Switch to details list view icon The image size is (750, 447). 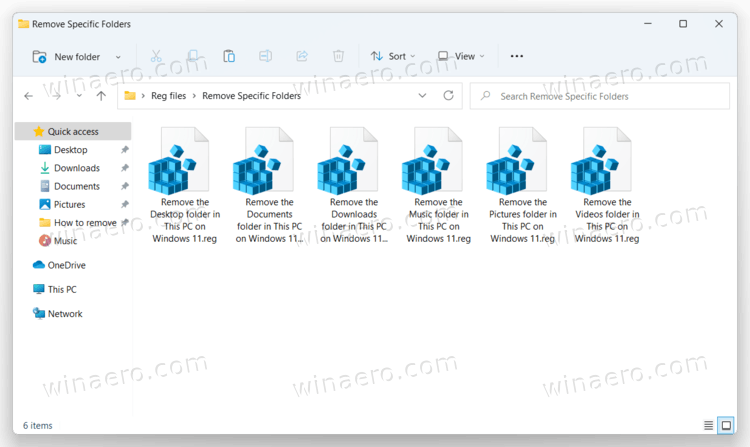pyautogui.click(x=708, y=425)
